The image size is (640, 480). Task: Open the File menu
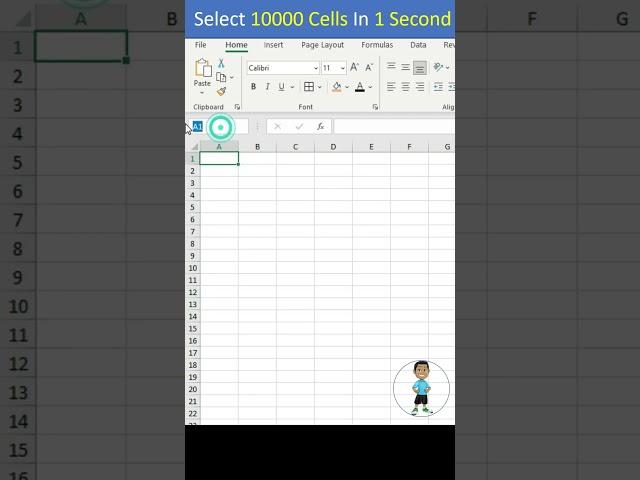[x=201, y=45]
